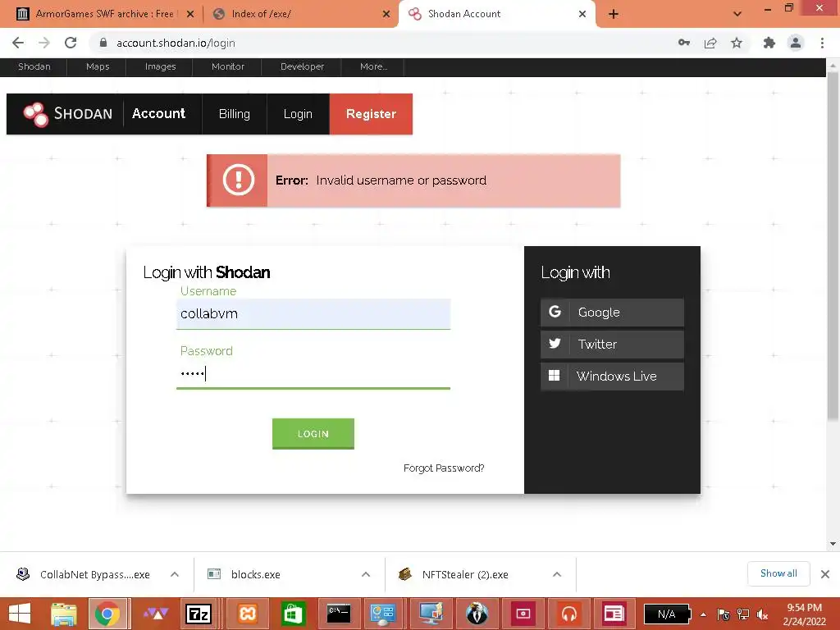Open the Developer item in the top bar

pyautogui.click(x=302, y=67)
